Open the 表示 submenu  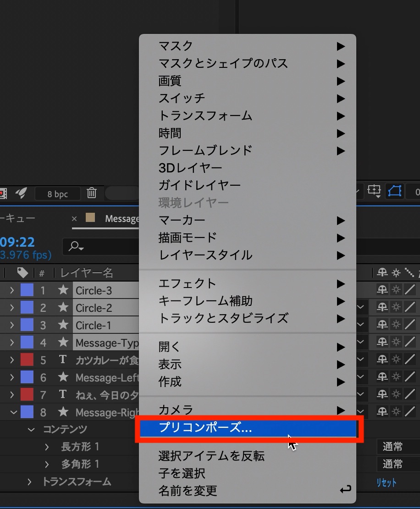[247, 365]
